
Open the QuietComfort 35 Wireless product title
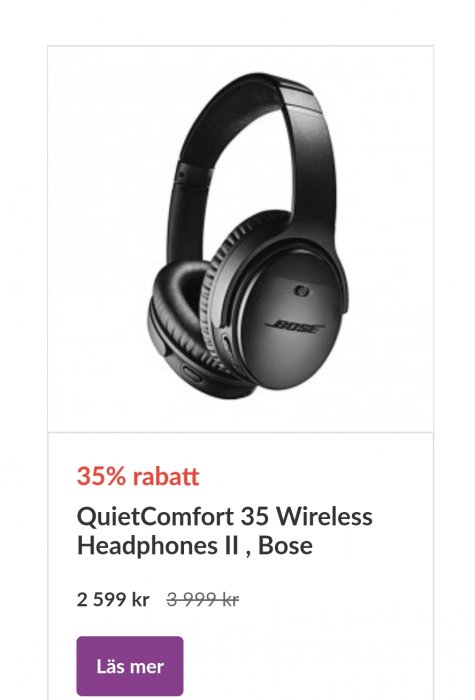pyautogui.click(x=225, y=531)
